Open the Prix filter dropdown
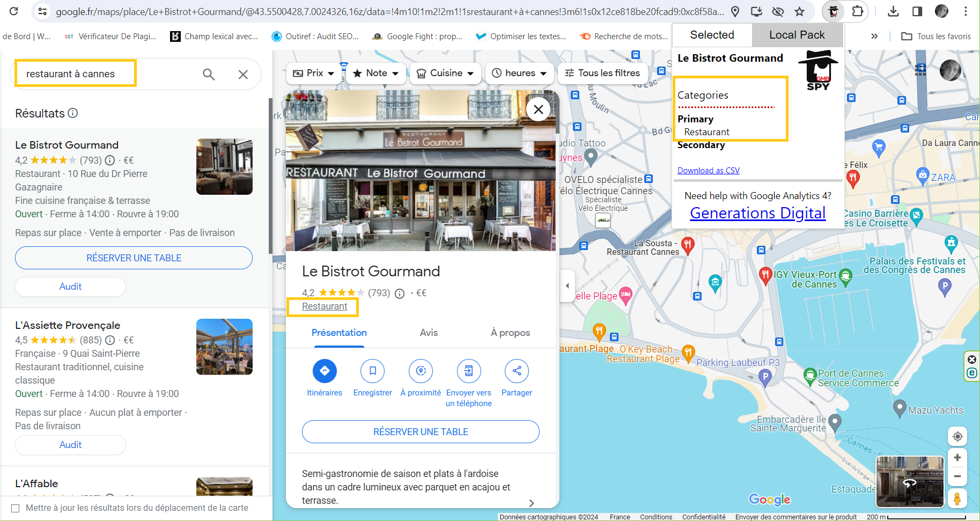This screenshot has height=521, width=980. pyautogui.click(x=314, y=73)
